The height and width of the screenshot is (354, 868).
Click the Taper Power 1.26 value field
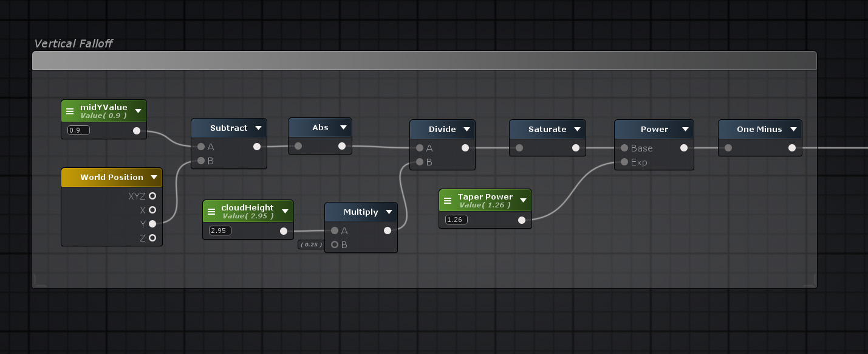[456, 220]
